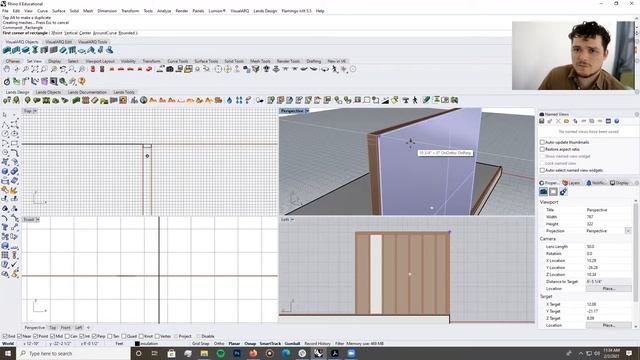This screenshot has width=640, height=360.
Task: Click the stopwatch icon in second toolbar row
Action: pos(7,82)
